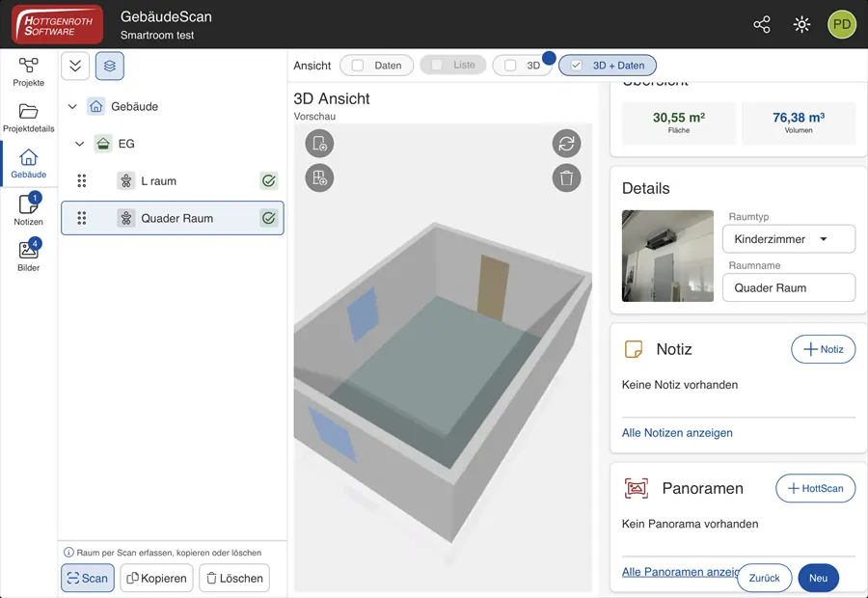Image resolution: width=868 pixels, height=598 pixels.
Task: Click the Raumname input field
Action: click(x=789, y=288)
